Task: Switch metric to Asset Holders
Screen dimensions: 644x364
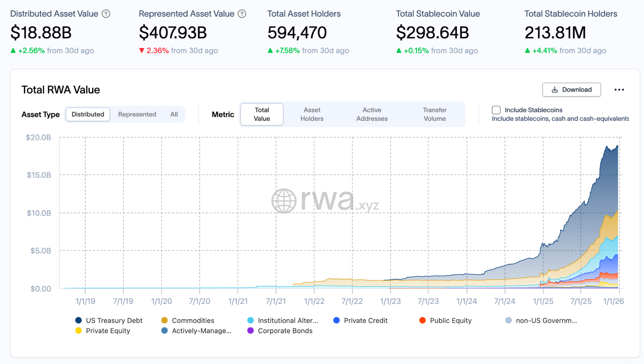Action: point(312,114)
